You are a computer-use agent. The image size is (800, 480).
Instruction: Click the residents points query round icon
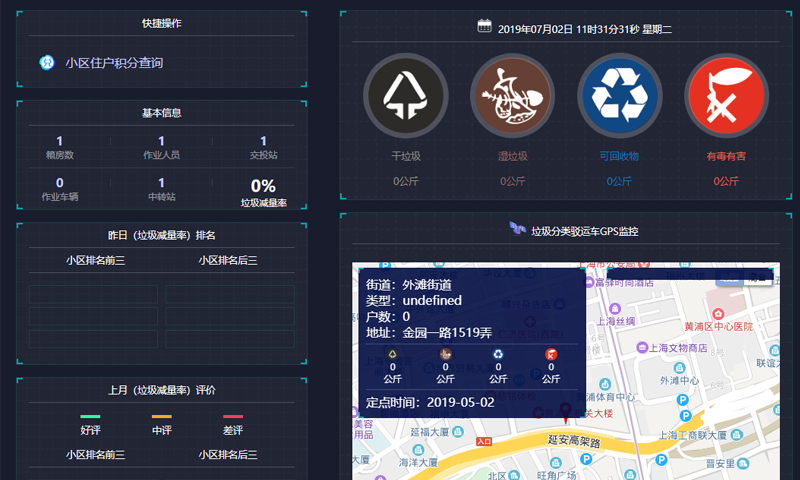click(x=46, y=62)
